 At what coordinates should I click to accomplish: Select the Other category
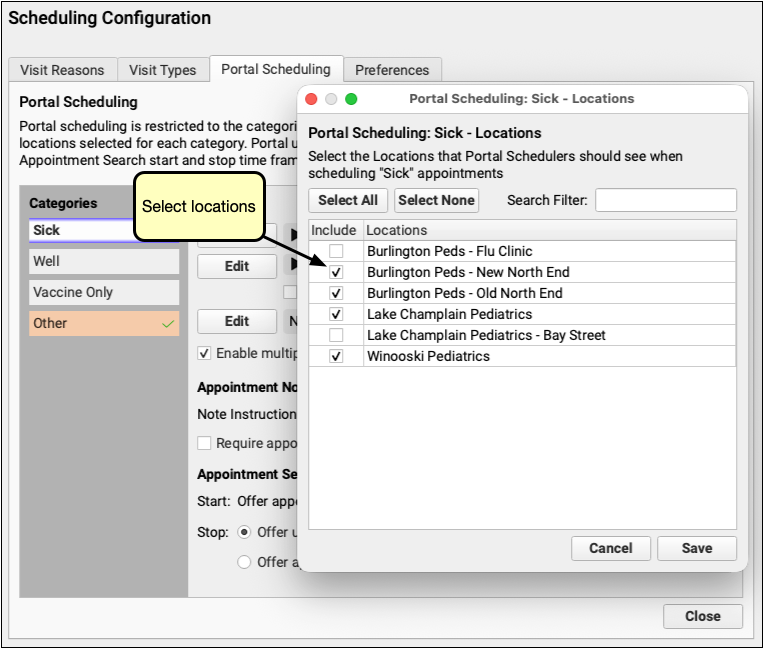click(104, 323)
